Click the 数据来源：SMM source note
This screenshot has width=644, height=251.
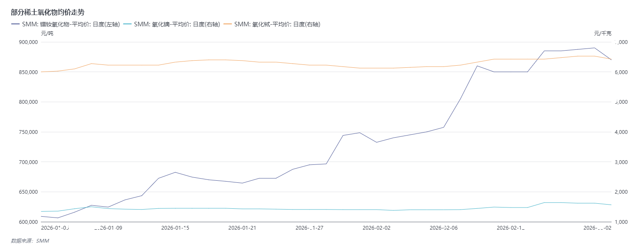click(30, 241)
